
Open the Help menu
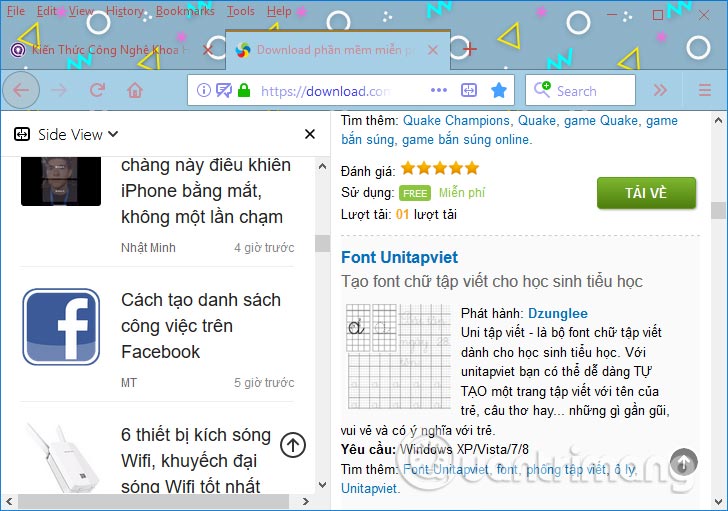coord(279,11)
